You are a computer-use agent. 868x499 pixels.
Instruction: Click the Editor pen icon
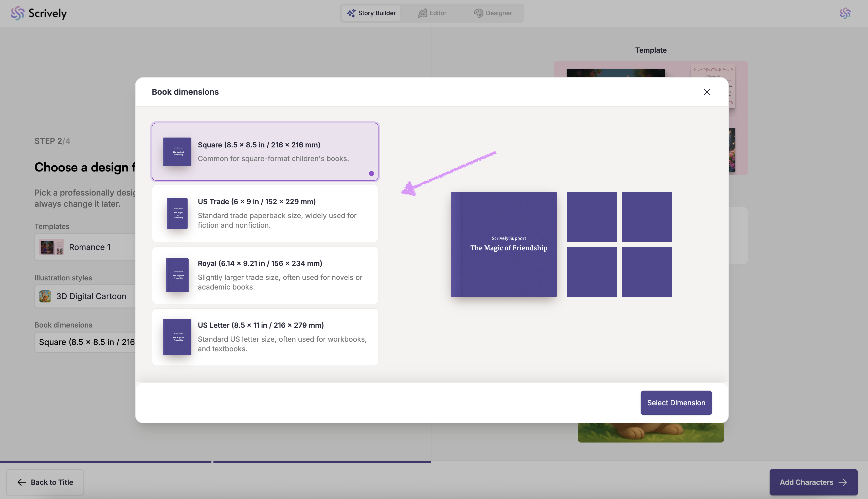[422, 13]
